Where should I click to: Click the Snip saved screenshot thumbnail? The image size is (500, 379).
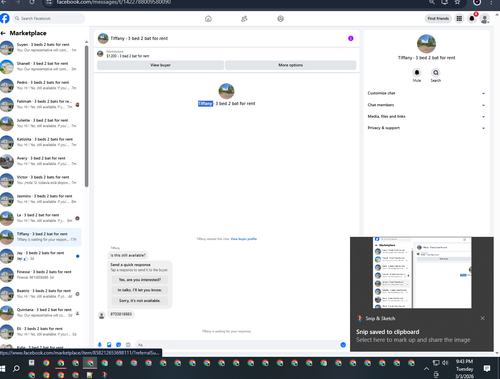(x=422, y=273)
